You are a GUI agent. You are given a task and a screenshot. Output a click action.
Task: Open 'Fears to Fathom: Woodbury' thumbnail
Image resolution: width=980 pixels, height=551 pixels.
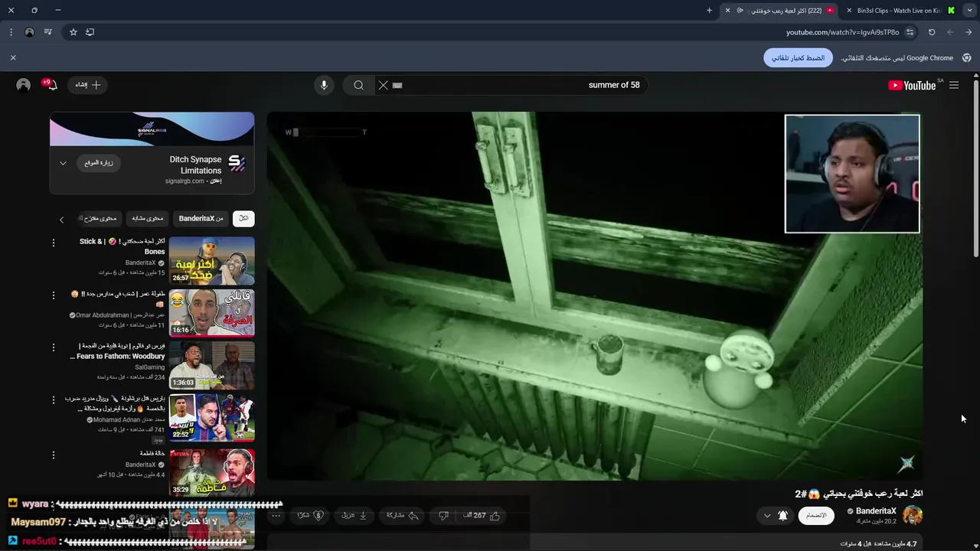(x=211, y=365)
